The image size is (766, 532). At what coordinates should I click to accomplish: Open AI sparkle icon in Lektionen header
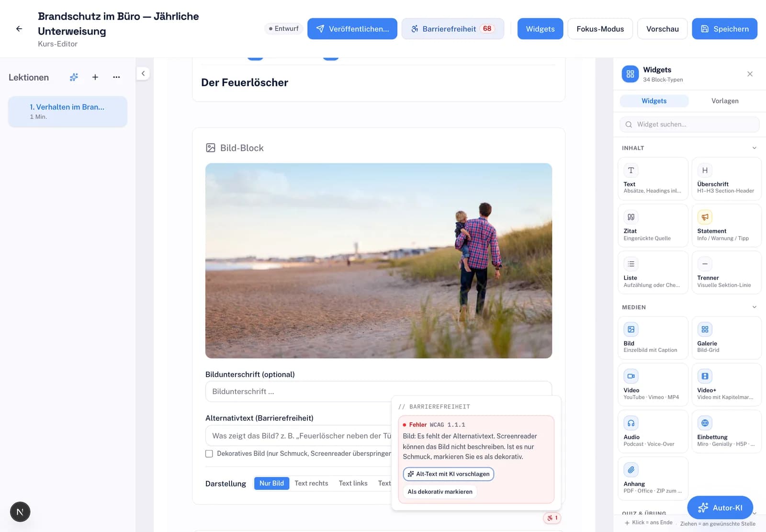(x=74, y=77)
